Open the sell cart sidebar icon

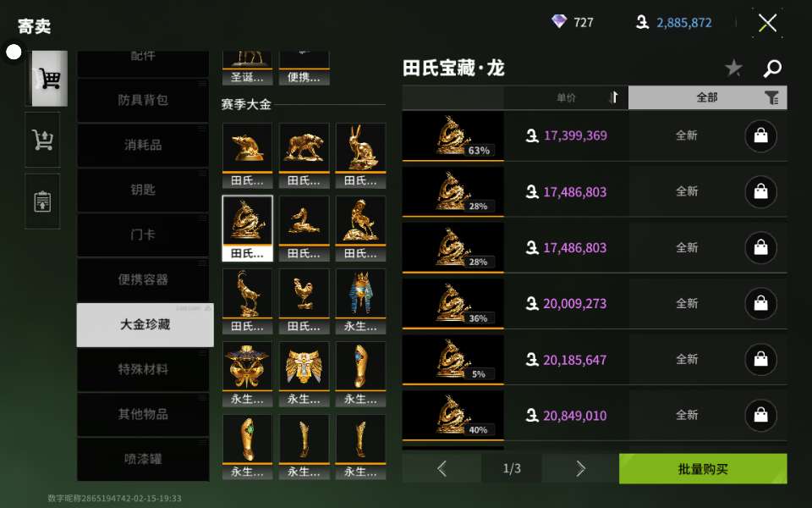tap(42, 140)
